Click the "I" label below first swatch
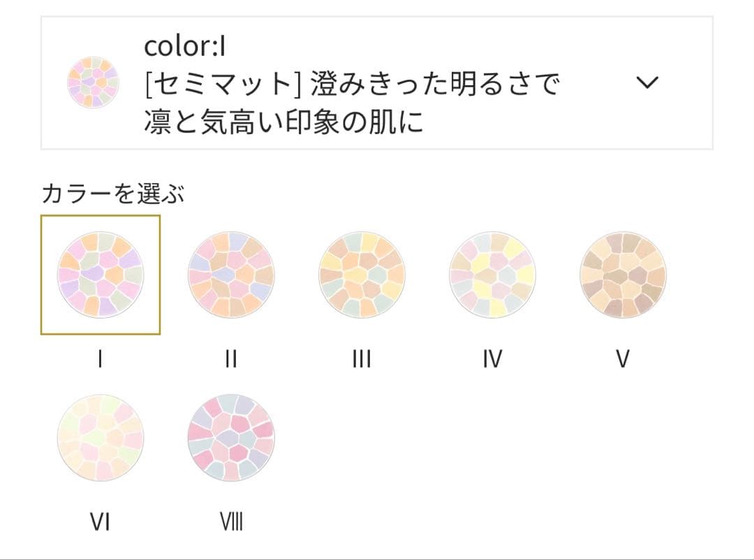The image size is (754, 560). pos(101,358)
